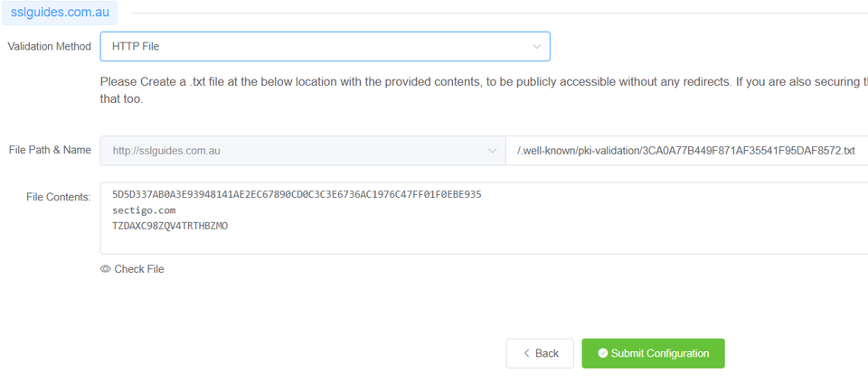Click the TZDAXC98ZQV4TRTHBZMO token line
Viewport: 868px width, 382px height.
point(170,226)
